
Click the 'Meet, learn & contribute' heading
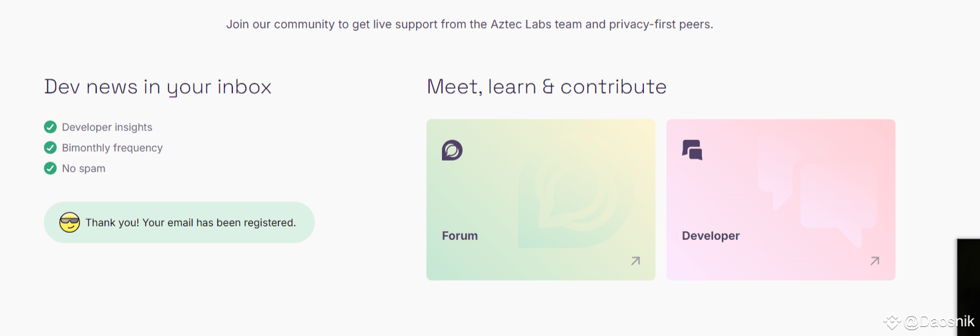(x=547, y=87)
